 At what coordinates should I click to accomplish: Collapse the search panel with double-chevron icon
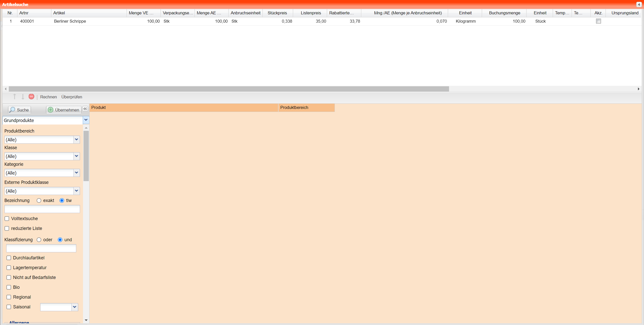[85, 109]
